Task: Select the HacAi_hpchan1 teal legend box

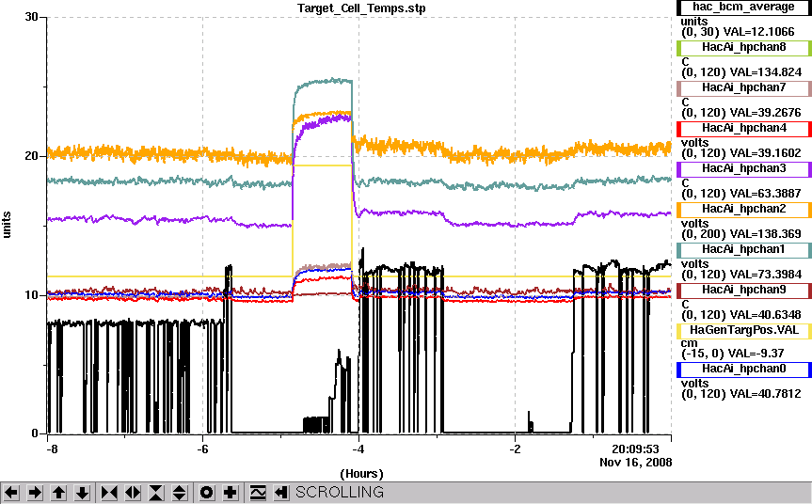Action: (743, 249)
